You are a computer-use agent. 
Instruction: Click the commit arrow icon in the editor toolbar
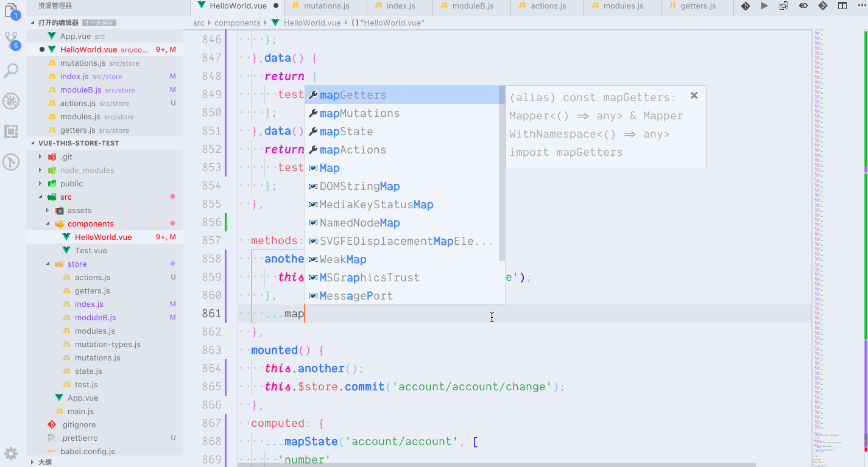(803, 6)
